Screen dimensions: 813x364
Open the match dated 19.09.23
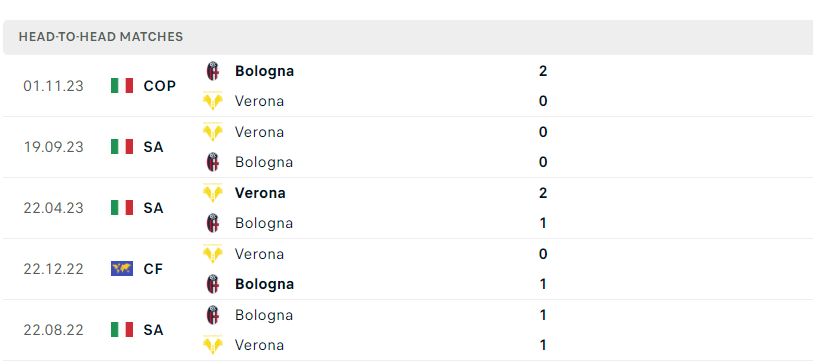pos(406,147)
